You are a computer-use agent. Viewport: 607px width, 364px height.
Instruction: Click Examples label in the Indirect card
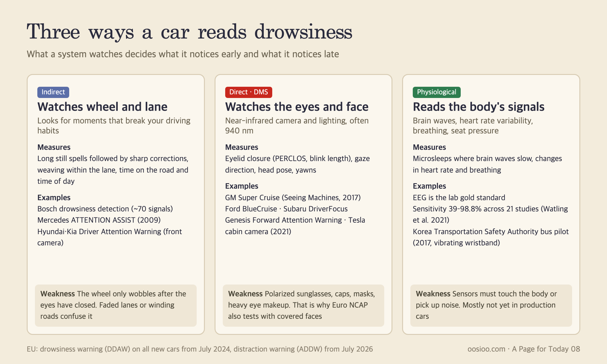[54, 197]
